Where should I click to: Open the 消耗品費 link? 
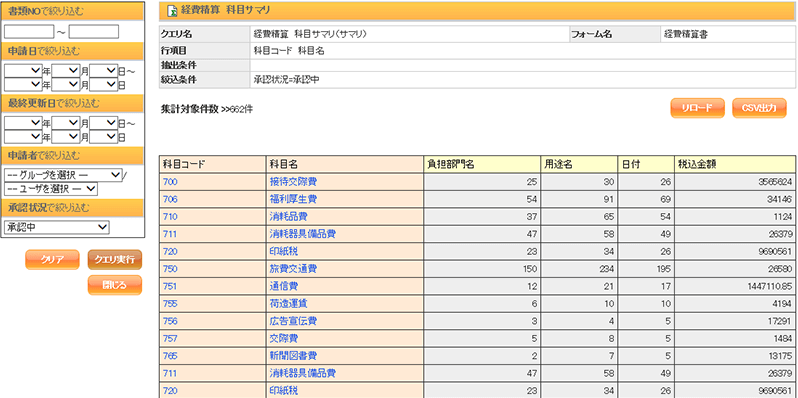288,216
